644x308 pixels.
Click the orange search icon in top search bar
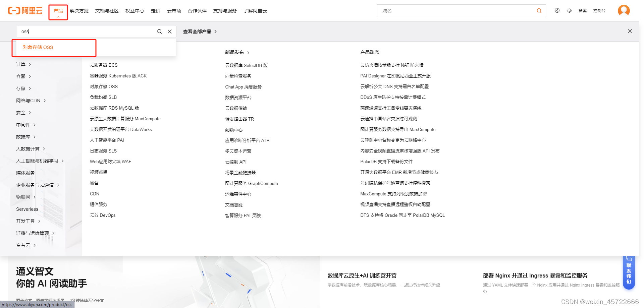539,11
